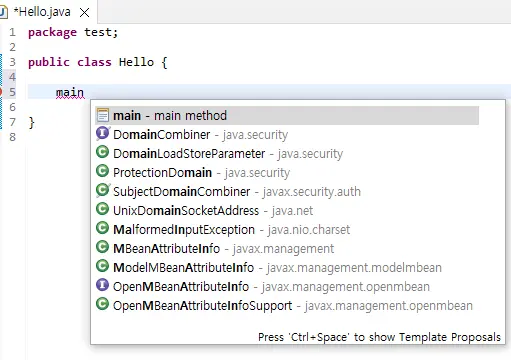Click the class icon next to ProtectionDomain
Viewport: 511px width, 360px height.
(102, 171)
